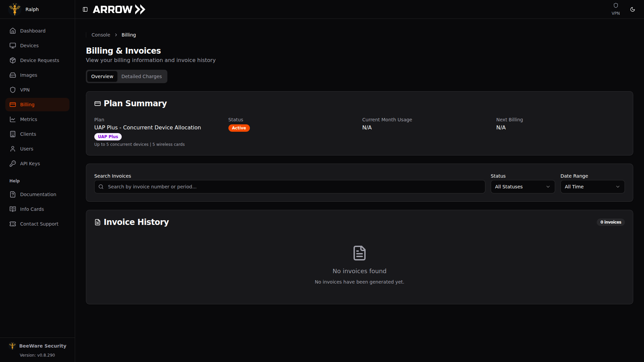Click the breadcrumb chevron separator

pyautogui.click(x=116, y=35)
